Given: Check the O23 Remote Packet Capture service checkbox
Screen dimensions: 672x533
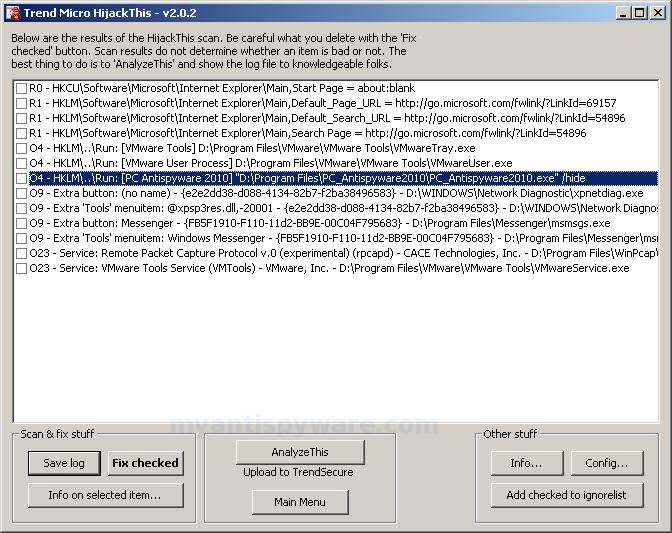Looking at the screenshot, I should click(x=21, y=253).
